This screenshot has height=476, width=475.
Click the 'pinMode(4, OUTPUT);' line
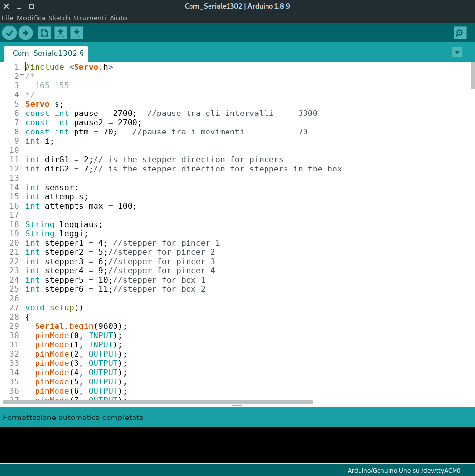click(81, 373)
